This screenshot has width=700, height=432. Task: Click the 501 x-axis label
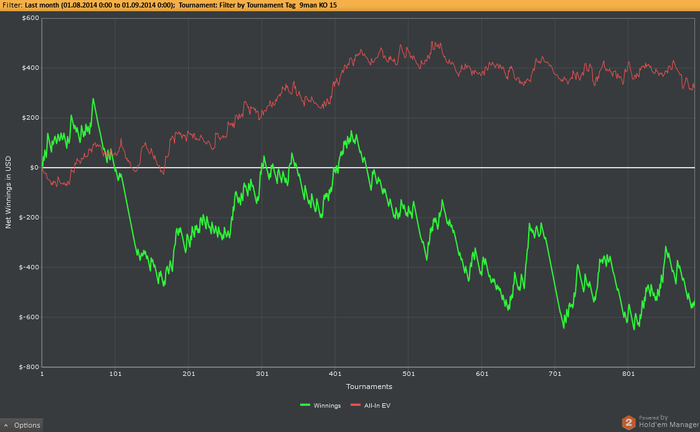(x=408, y=374)
